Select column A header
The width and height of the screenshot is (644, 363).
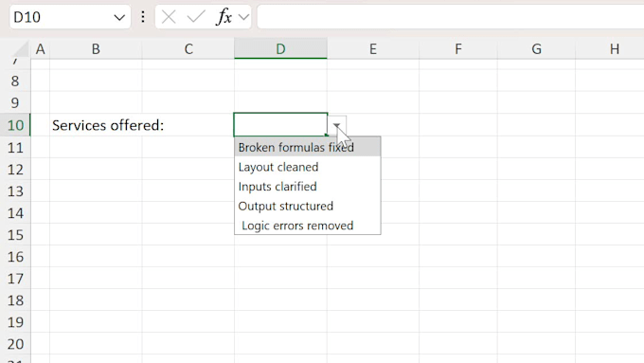point(40,49)
